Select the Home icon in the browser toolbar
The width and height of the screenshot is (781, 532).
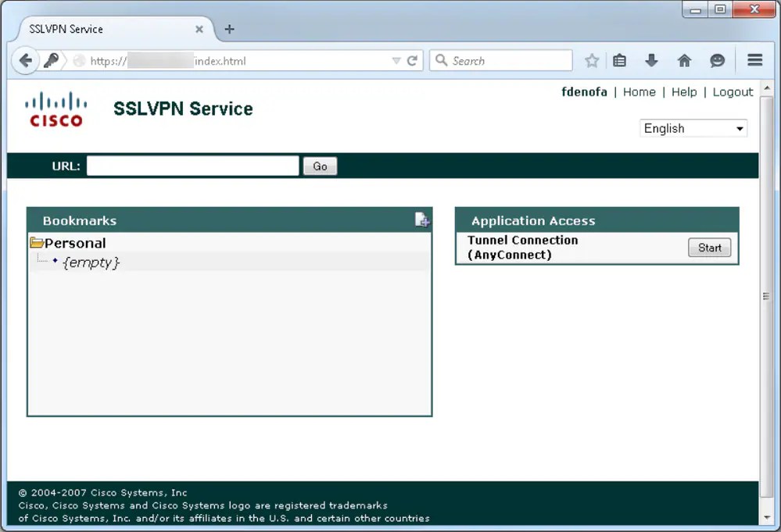tap(685, 59)
